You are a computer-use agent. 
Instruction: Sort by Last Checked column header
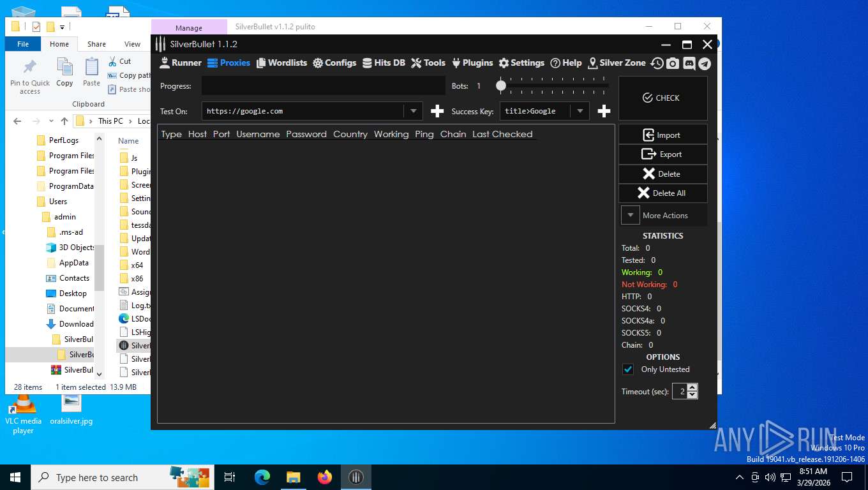(x=502, y=134)
